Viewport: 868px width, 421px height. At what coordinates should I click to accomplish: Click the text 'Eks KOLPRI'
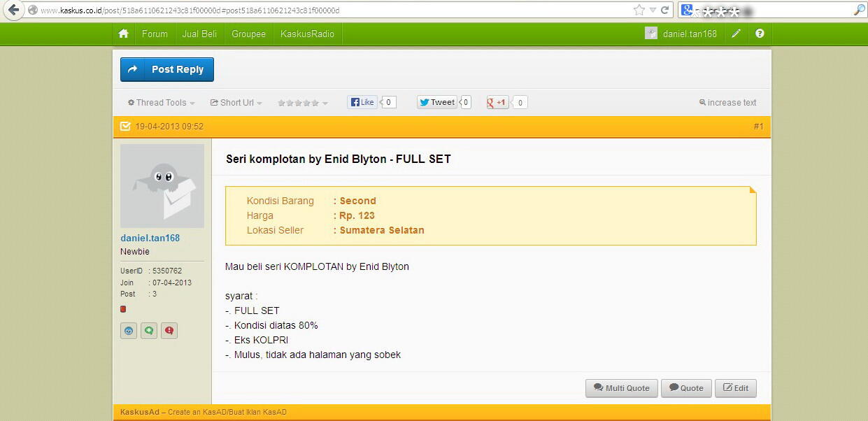[x=261, y=340]
